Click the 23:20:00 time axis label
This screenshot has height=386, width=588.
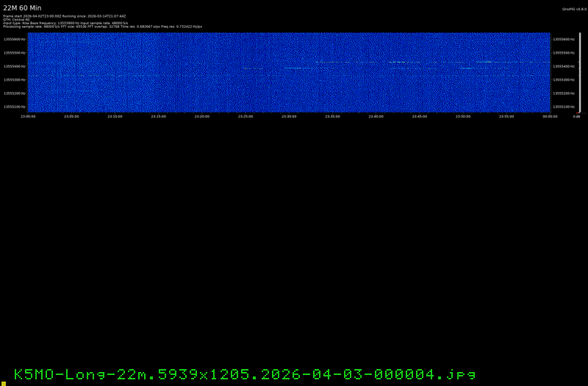pos(201,116)
